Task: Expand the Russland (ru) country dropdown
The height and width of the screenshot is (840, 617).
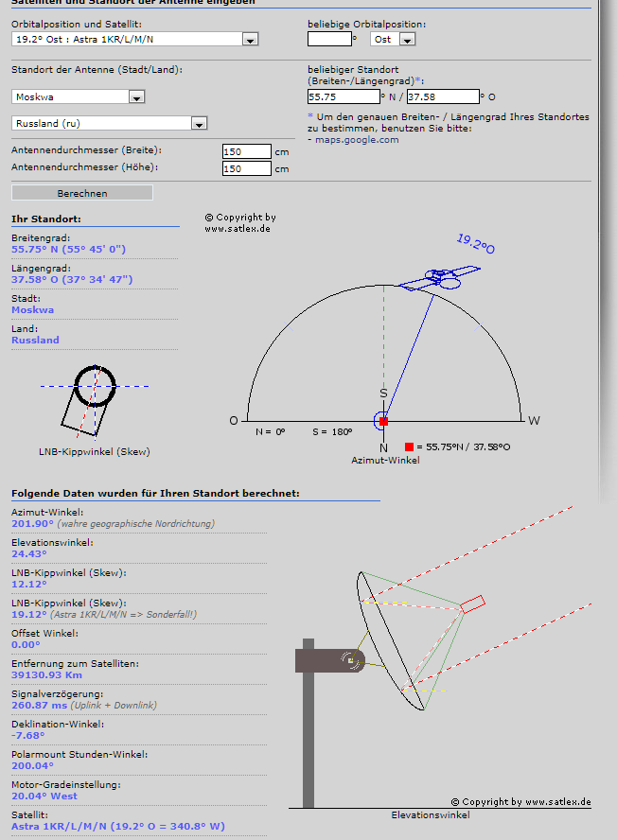Action: coord(110,123)
